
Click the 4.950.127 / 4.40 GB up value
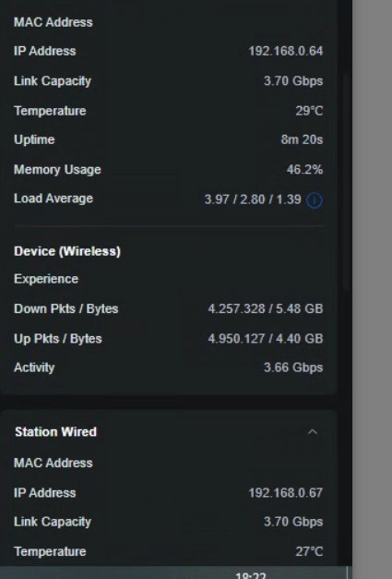pyautogui.click(x=266, y=339)
